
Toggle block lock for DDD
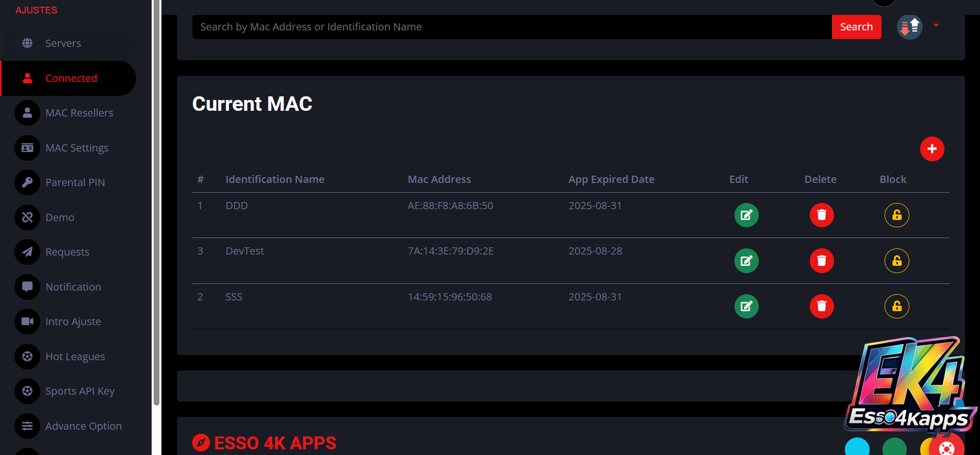[x=896, y=215]
